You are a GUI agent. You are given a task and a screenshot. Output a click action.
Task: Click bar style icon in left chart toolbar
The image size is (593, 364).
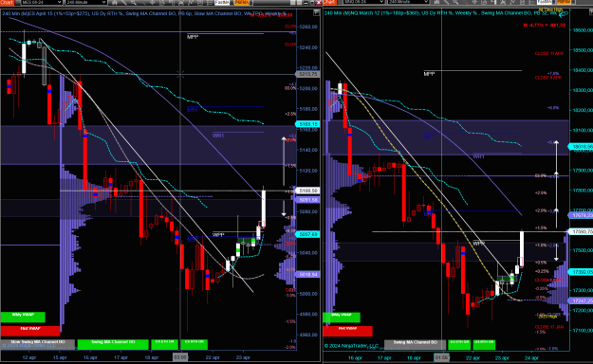click(x=115, y=2)
